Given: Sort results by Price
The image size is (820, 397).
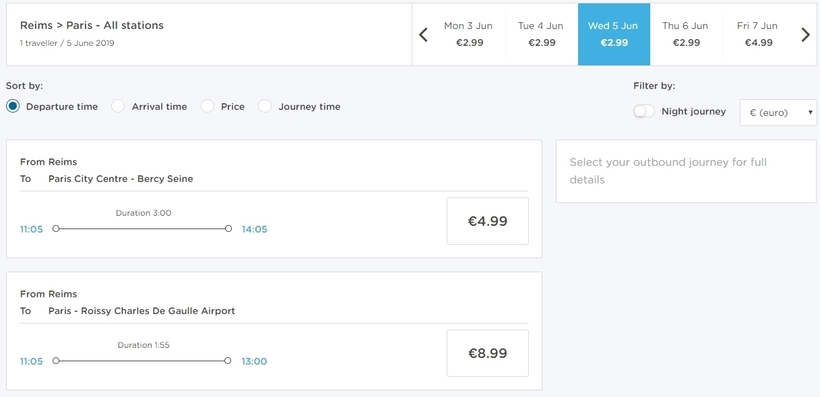Looking at the screenshot, I should (223, 107).
